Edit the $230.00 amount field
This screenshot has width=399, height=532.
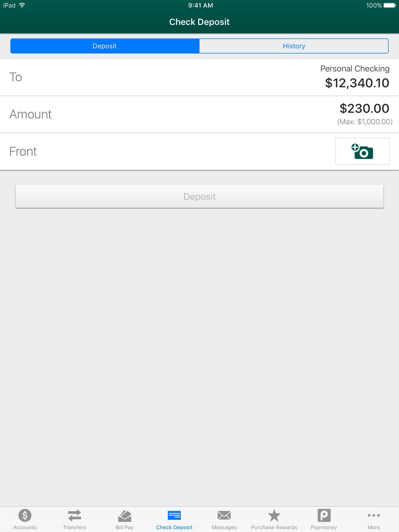click(364, 108)
